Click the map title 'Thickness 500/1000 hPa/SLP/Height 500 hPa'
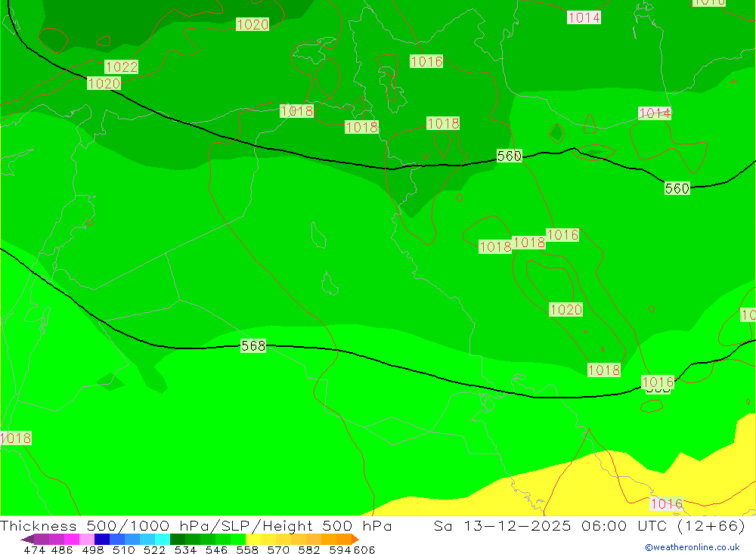Viewport: 756px width, 554px height. (x=196, y=525)
